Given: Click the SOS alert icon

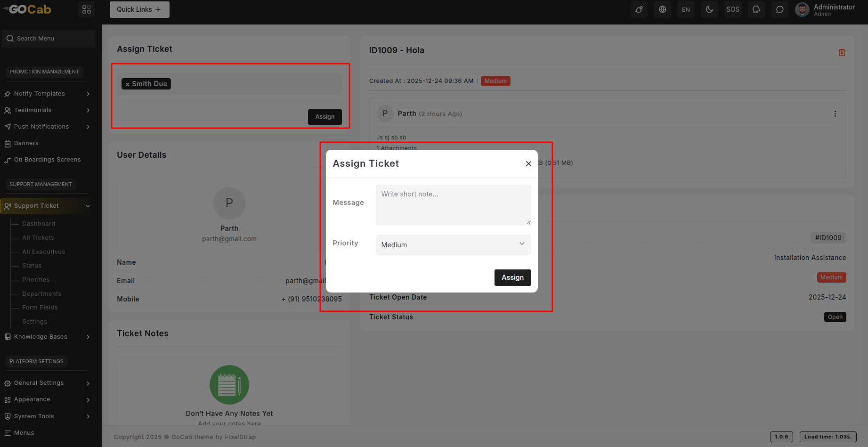Looking at the screenshot, I should coord(732,9).
